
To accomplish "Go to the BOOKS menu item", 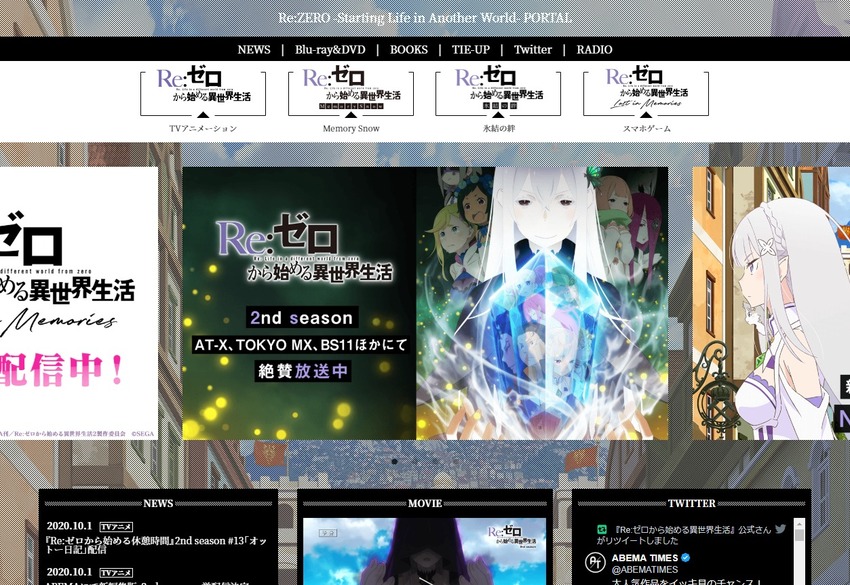I will tap(409, 49).
